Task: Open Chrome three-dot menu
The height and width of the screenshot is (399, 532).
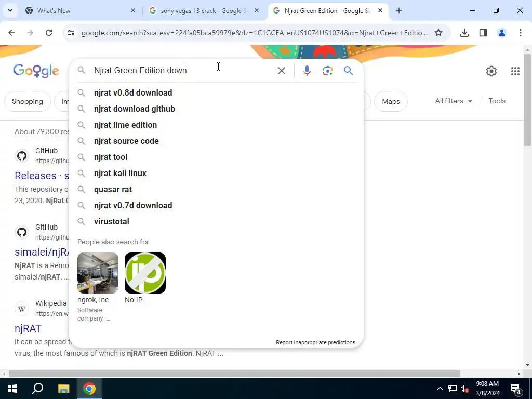Action: (521, 33)
